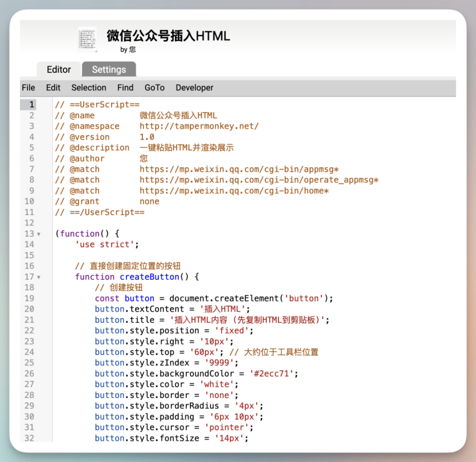Click the match URL ending in home*
The height and width of the screenshot is (462, 476).
[x=234, y=191]
